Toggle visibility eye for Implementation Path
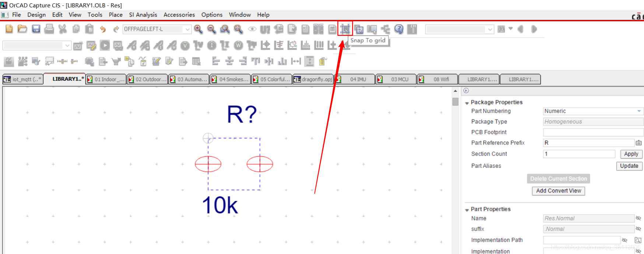Screen dimensions: 644x254 tap(624, 240)
